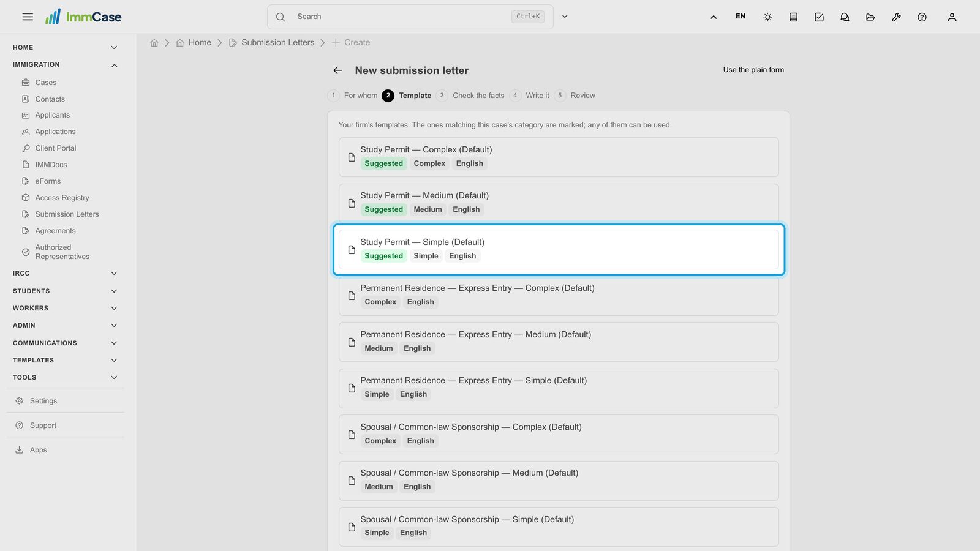Collapse top bar with up chevron icon
980x551 pixels.
[714, 17]
